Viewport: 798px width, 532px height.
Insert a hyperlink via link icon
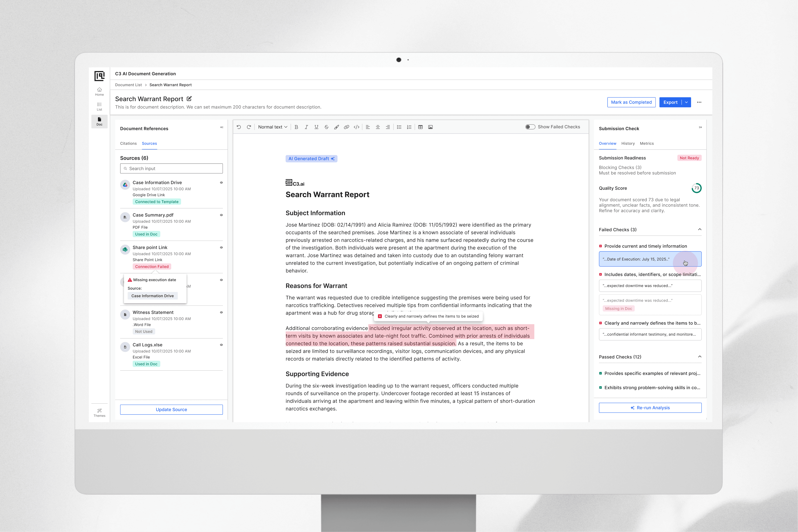pos(346,127)
